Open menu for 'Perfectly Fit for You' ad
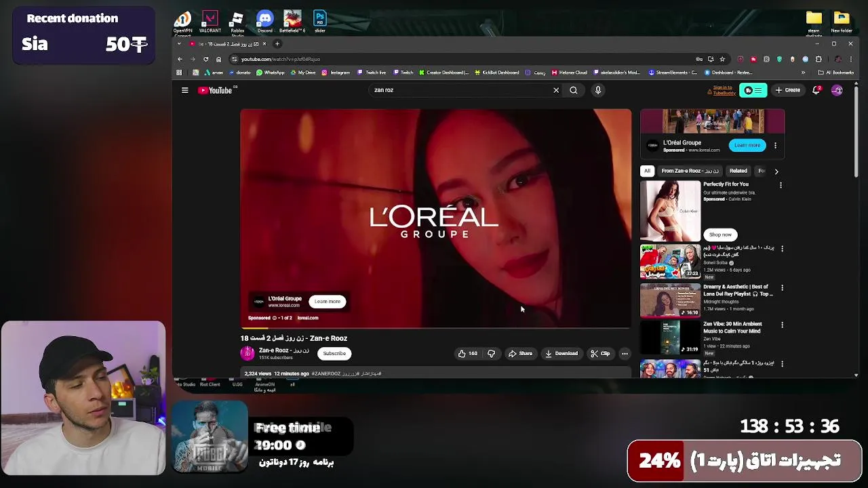The width and height of the screenshot is (868, 488). pos(781,185)
